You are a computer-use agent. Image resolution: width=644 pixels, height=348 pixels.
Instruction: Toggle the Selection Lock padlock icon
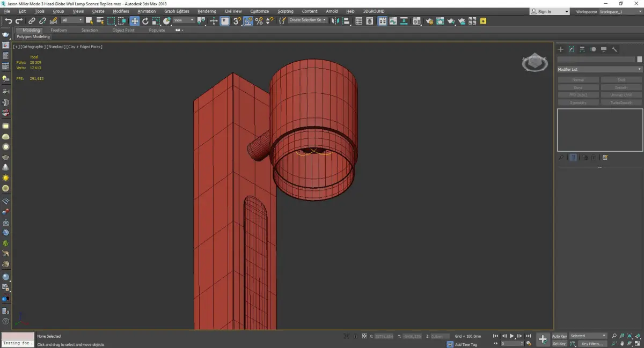coord(355,336)
